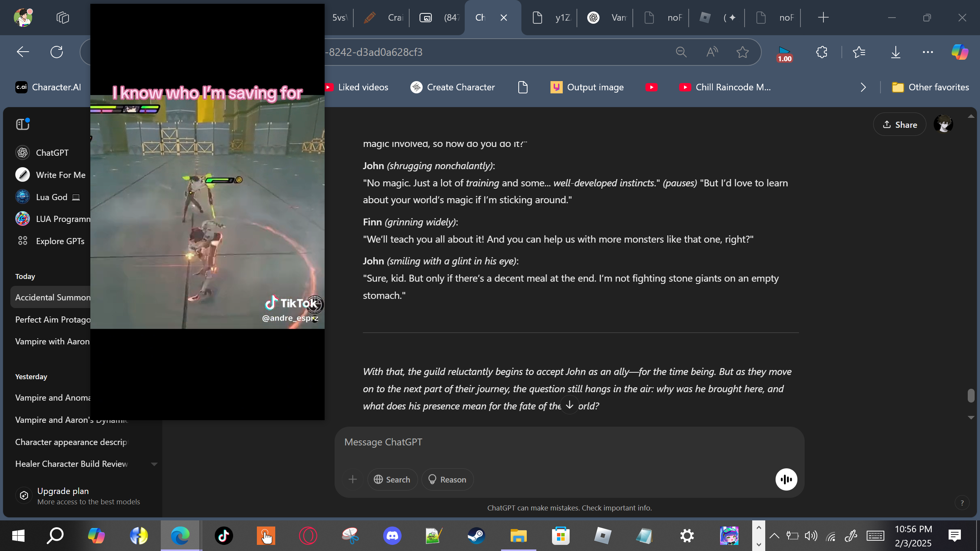The width and height of the screenshot is (980, 551).
Task: Open Steam from the taskbar
Action: (x=476, y=536)
